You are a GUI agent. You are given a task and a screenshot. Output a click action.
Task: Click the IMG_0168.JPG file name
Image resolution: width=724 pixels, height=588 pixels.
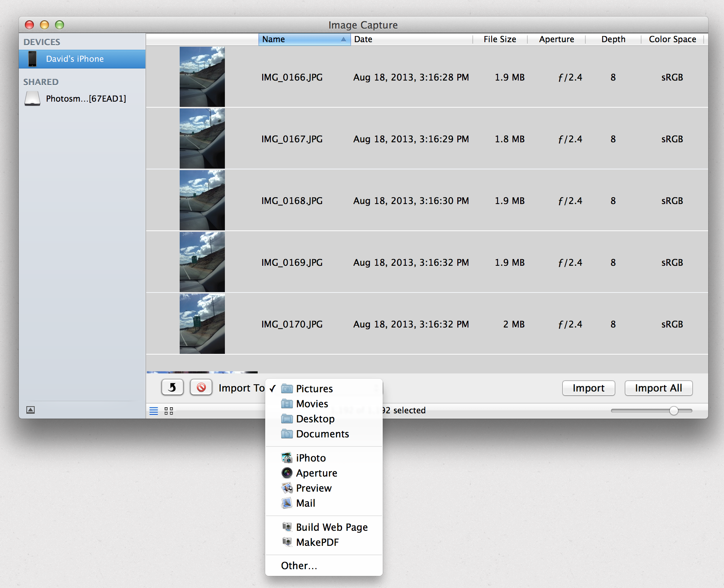tap(292, 201)
